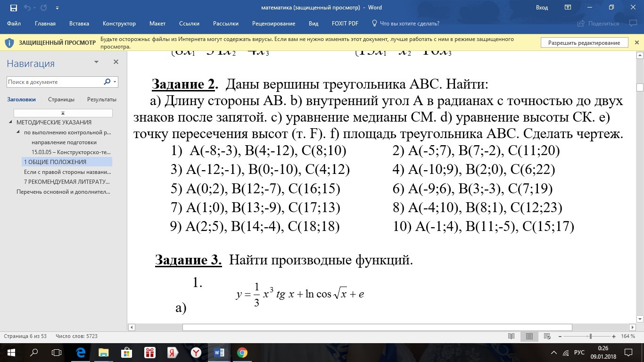This screenshot has height=362, width=644.
Task: Click horizontal scrollbar right arrow
Action: [632, 327]
